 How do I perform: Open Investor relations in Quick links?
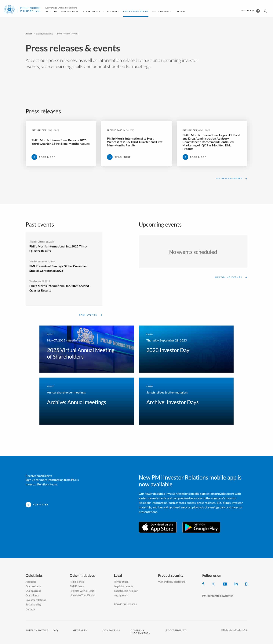36,600
